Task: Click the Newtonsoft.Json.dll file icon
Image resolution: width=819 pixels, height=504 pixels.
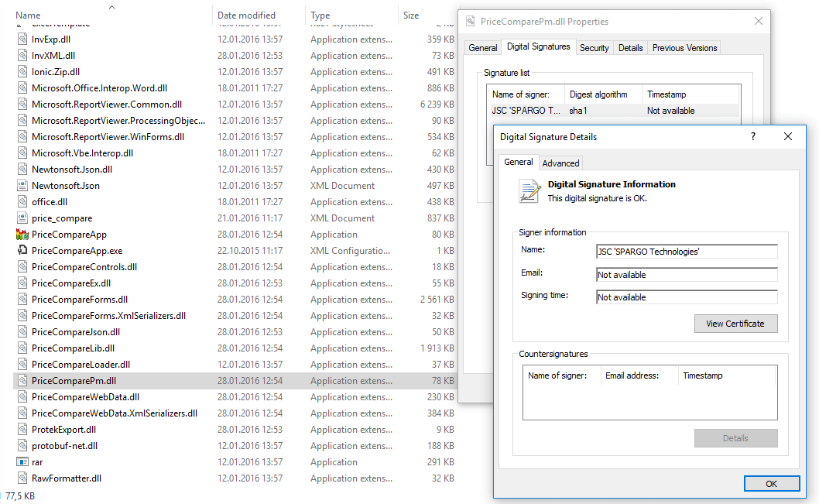Action: [22, 170]
